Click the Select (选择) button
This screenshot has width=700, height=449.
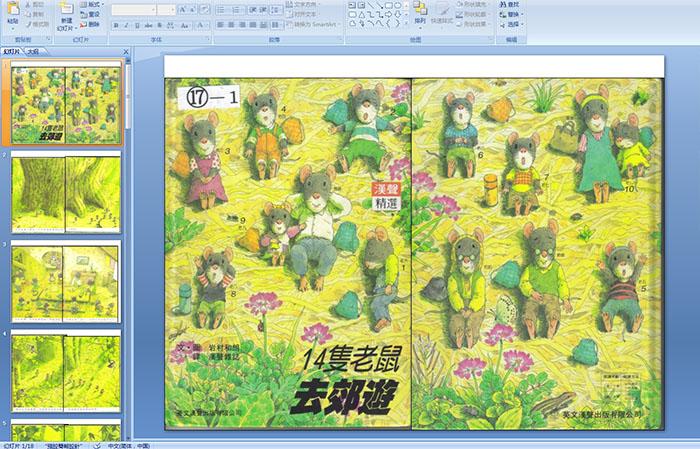[512, 24]
